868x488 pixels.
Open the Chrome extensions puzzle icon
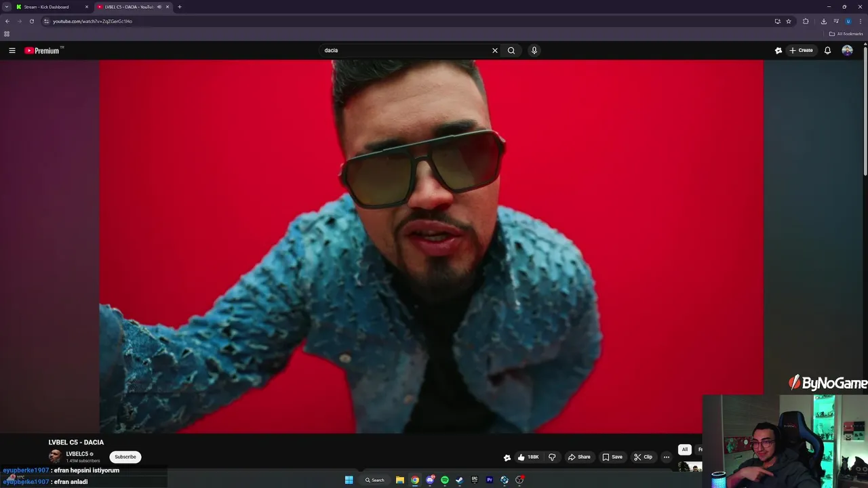(x=806, y=21)
